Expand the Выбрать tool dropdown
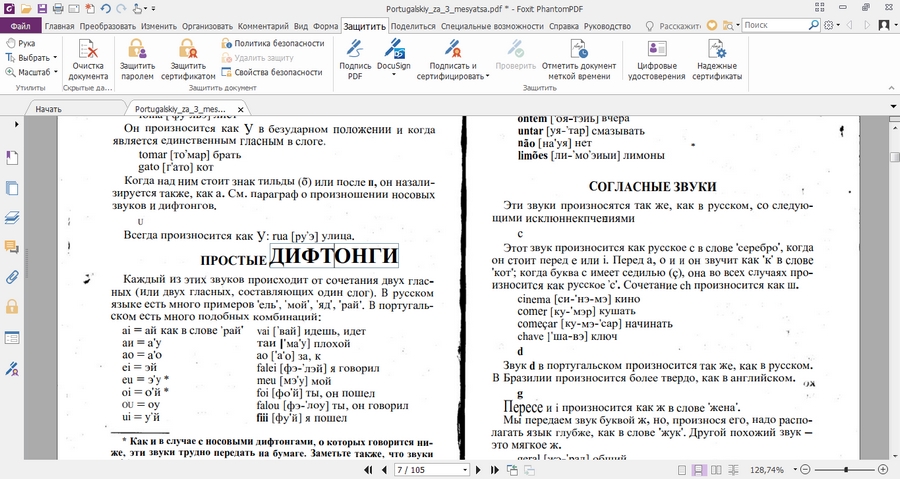Viewport: 900px width, 479px height. [x=56, y=58]
